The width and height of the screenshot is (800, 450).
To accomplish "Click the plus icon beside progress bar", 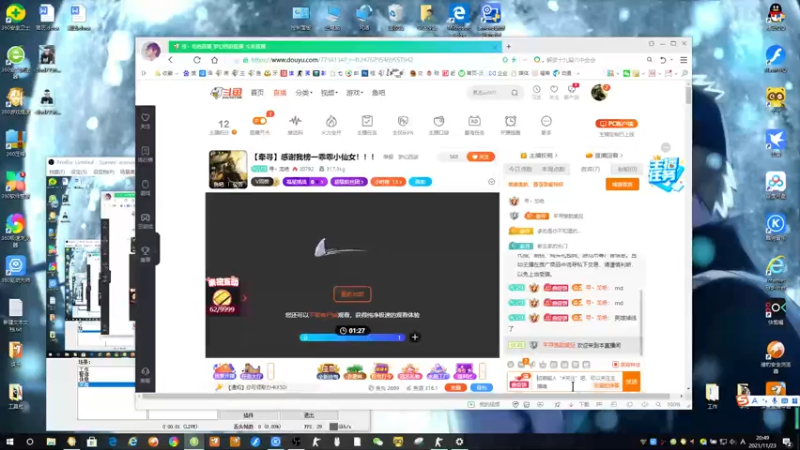I will 415,337.
